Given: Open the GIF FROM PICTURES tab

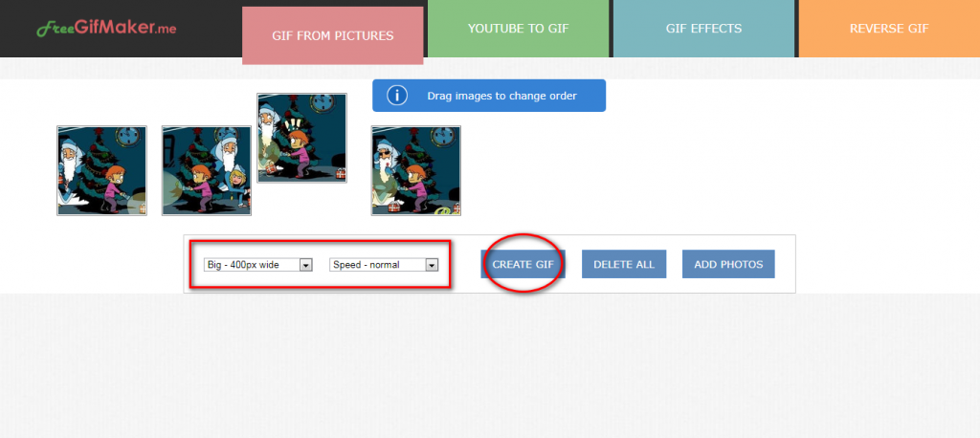Looking at the screenshot, I should click(x=332, y=35).
